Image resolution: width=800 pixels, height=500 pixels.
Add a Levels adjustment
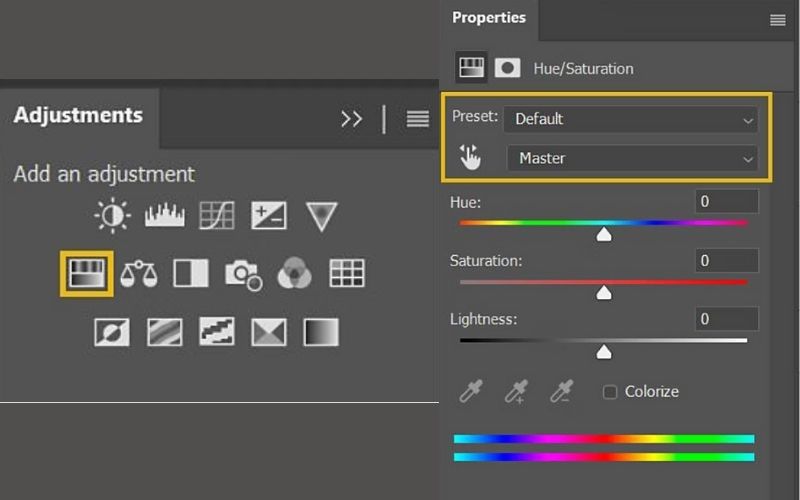click(164, 216)
